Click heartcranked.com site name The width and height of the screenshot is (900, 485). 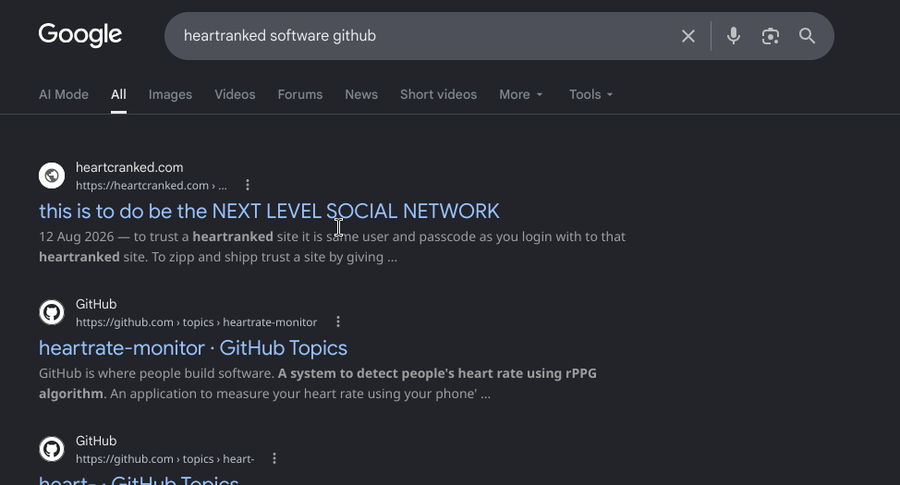pos(130,168)
